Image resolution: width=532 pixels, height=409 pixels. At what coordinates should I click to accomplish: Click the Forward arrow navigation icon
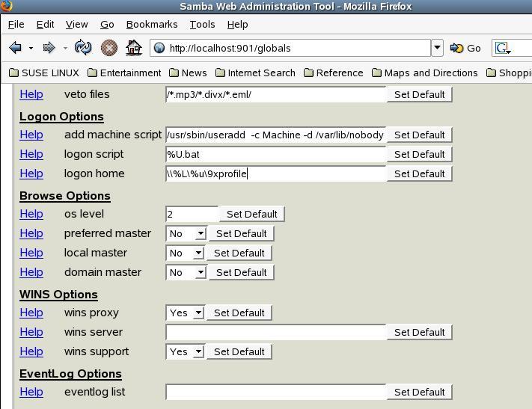(x=49, y=48)
